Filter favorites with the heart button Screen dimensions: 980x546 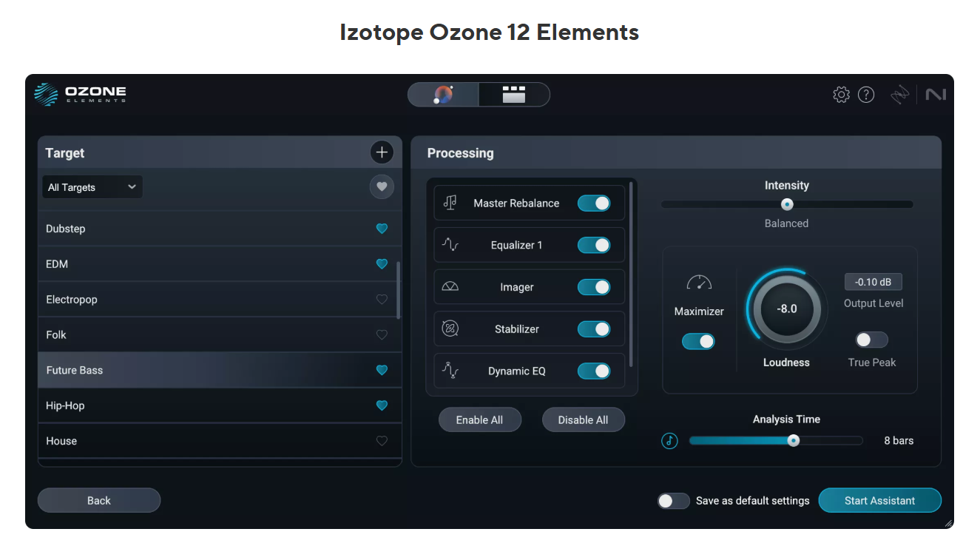coord(382,186)
